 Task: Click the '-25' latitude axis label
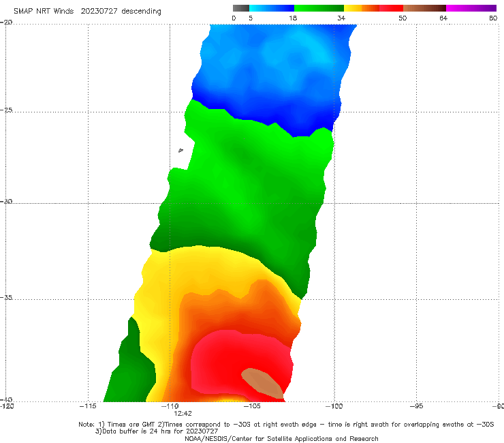click(x=6, y=110)
